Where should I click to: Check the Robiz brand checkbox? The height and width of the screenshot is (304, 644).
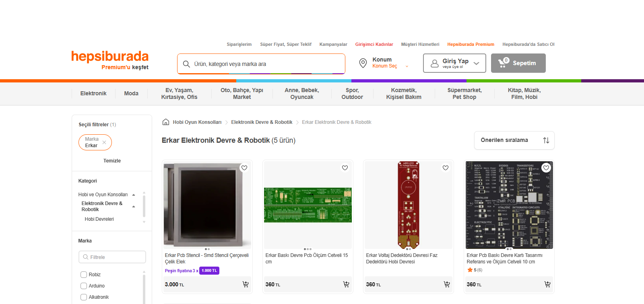(x=84, y=275)
